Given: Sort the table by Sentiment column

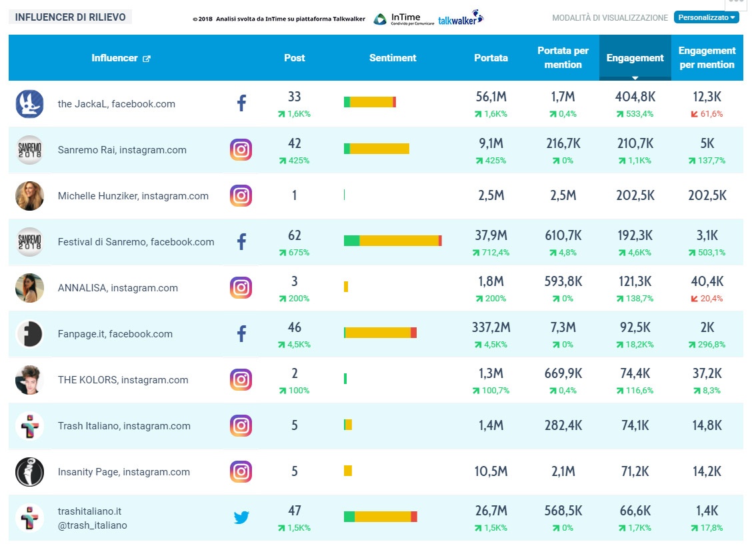Looking at the screenshot, I should click(x=393, y=58).
